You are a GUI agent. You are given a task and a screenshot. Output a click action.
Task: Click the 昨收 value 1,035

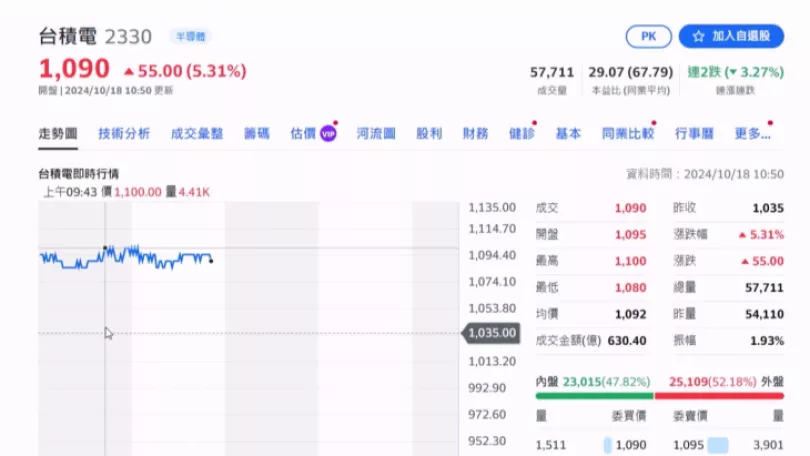768,208
